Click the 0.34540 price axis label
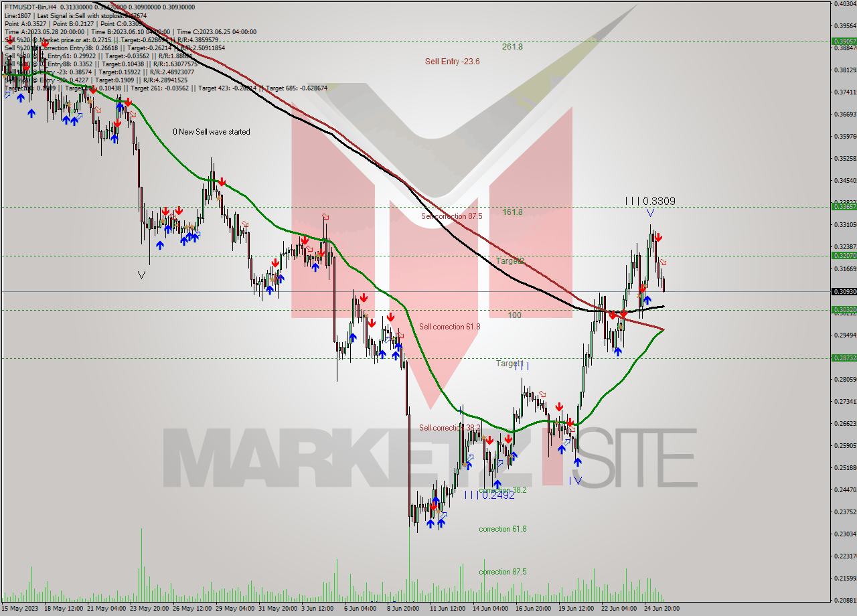This screenshot has width=857, height=616. point(845,180)
